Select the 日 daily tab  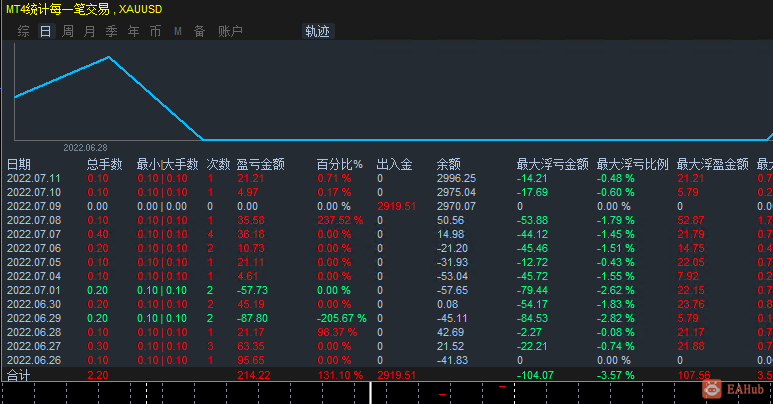[46, 32]
